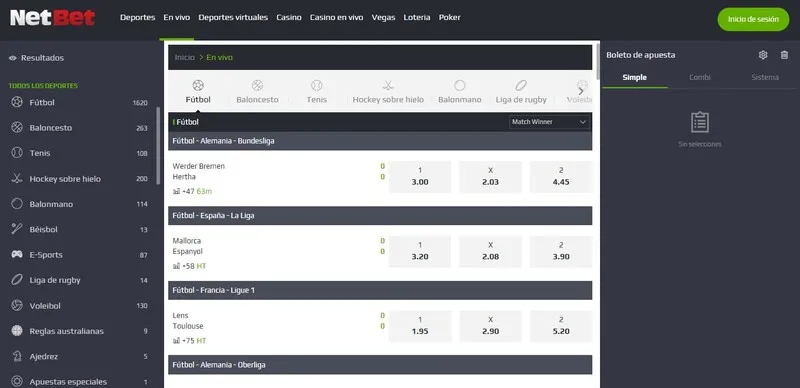
Task: Collapse the España La Liga header
Action: pos(380,215)
